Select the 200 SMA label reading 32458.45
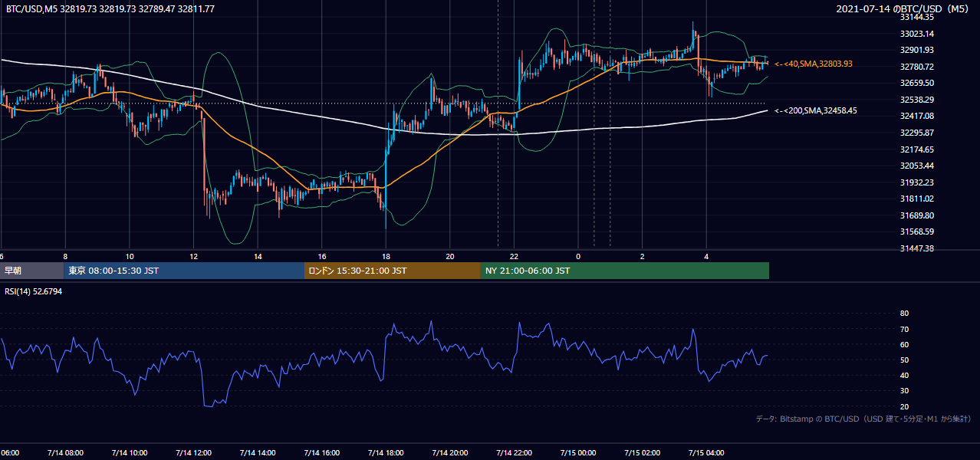Viewport: 980px width, 460px height. [816, 111]
